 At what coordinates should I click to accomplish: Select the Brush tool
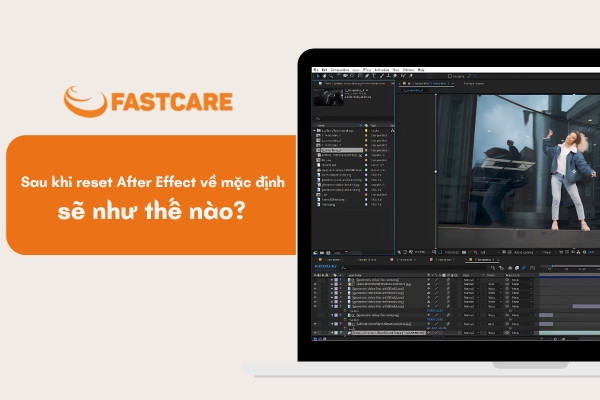point(382,76)
